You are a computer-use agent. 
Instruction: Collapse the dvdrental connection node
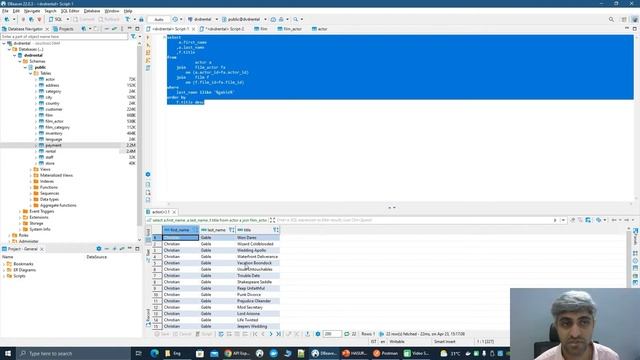tap(4, 43)
